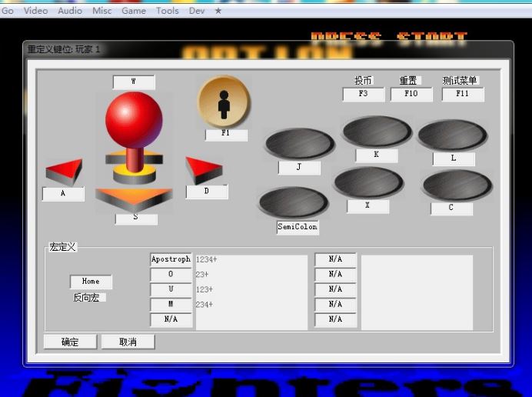
Task: Select the F11 test menu key field
Action: point(463,94)
